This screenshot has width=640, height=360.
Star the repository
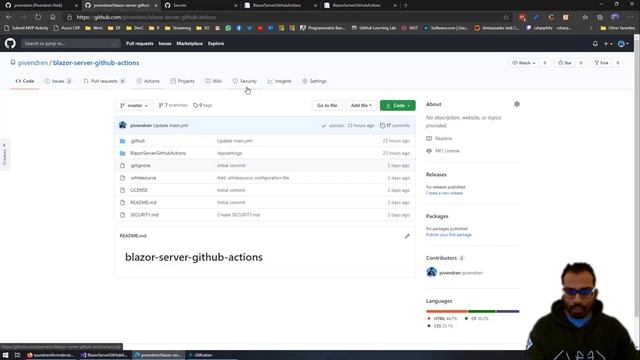tap(565, 63)
